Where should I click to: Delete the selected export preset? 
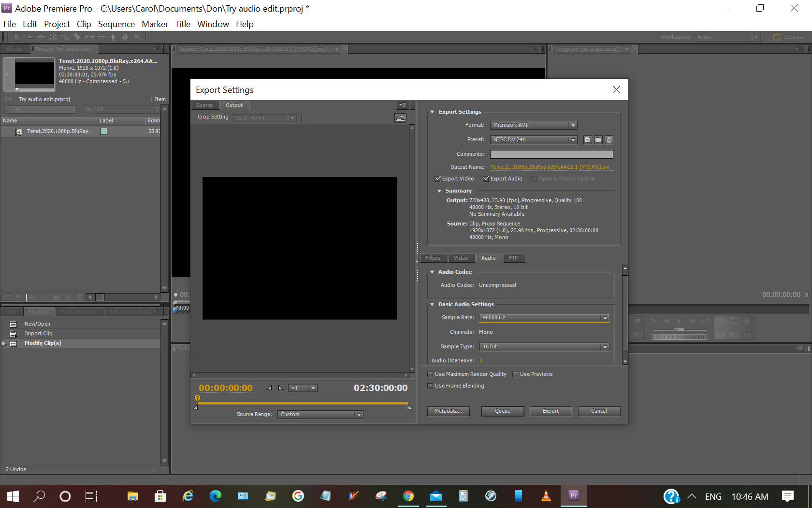[x=609, y=140]
